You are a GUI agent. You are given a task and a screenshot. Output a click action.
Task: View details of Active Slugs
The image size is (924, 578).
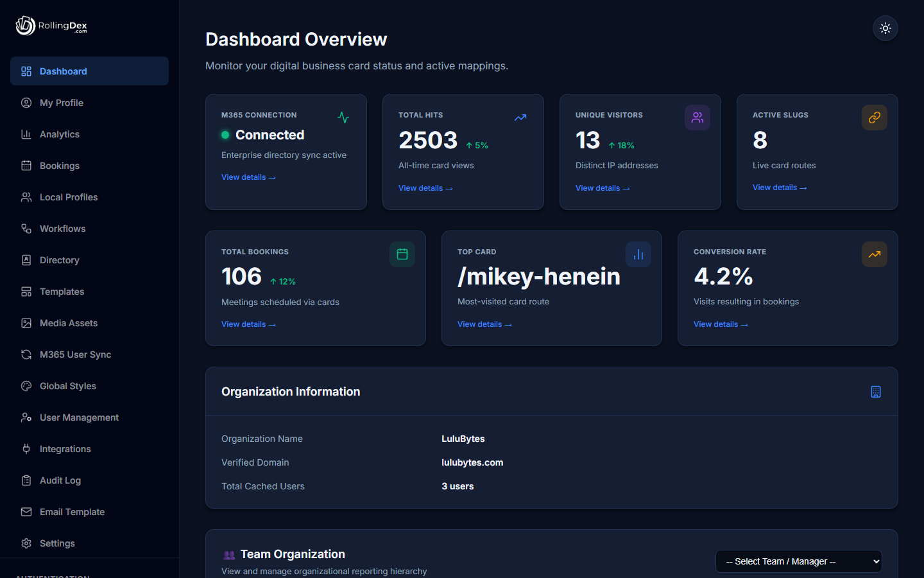pyautogui.click(x=780, y=188)
